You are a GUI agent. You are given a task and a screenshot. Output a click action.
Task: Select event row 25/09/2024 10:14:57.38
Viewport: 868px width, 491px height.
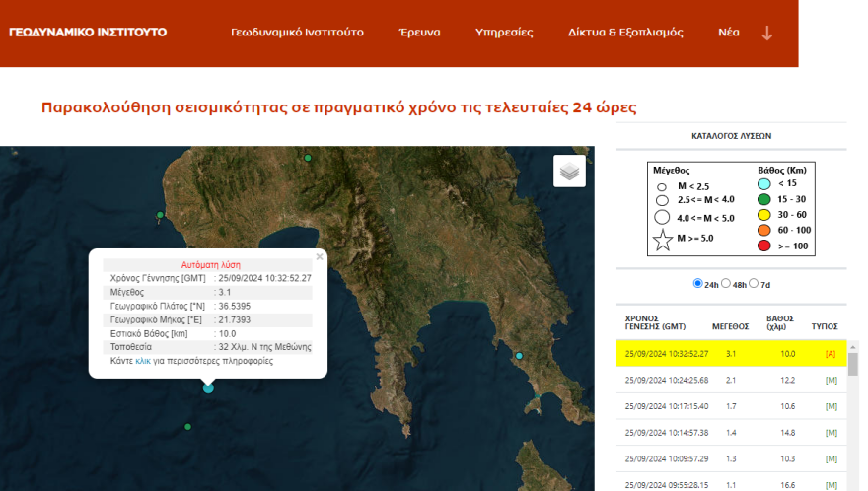(731, 433)
